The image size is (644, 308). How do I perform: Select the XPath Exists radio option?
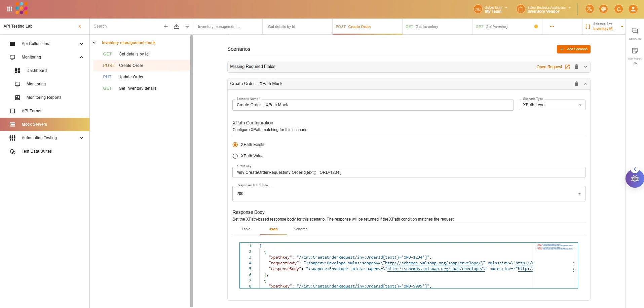pyautogui.click(x=235, y=145)
